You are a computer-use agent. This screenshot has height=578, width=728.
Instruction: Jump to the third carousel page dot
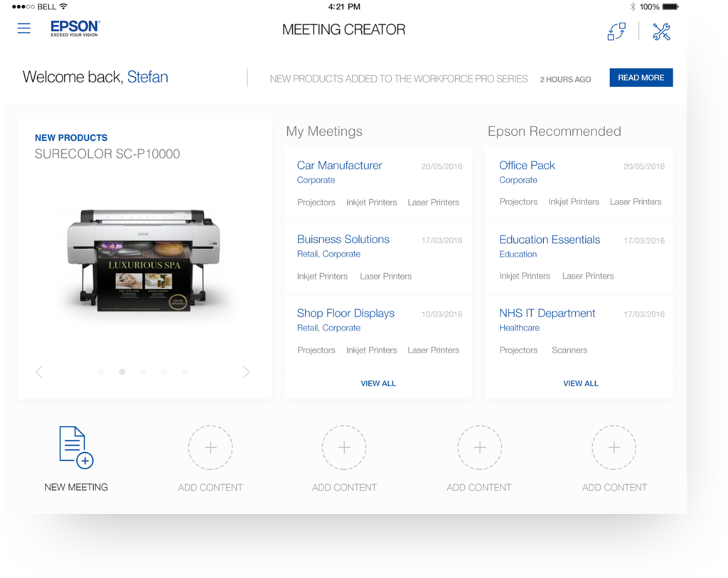[143, 372]
